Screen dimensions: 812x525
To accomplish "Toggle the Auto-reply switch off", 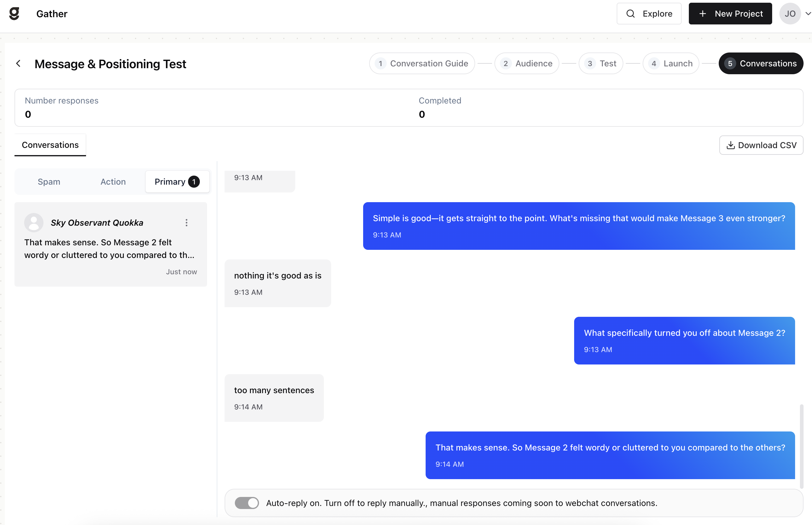I will (247, 503).
